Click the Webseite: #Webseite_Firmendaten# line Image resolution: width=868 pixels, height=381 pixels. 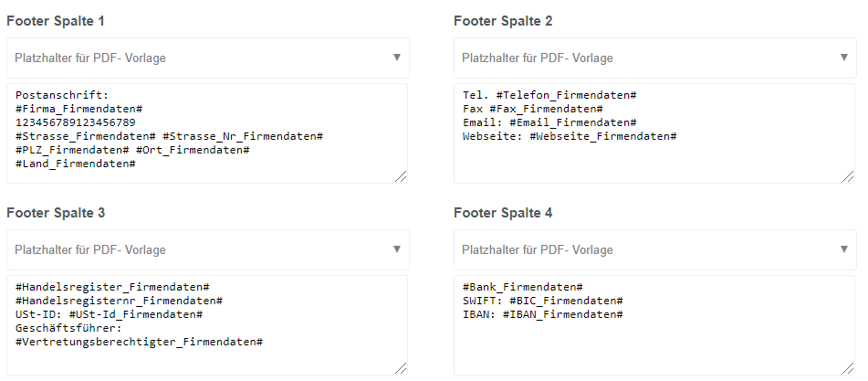click(570, 136)
